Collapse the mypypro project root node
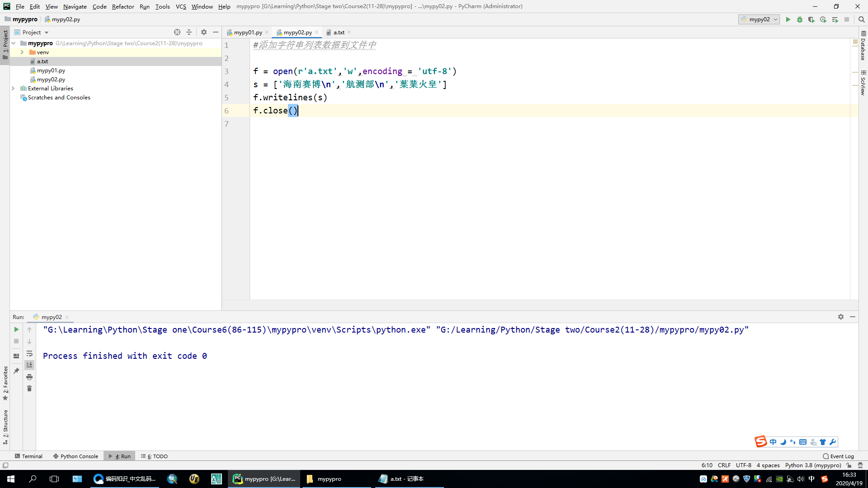The height and width of the screenshot is (488, 868). pos(14,43)
